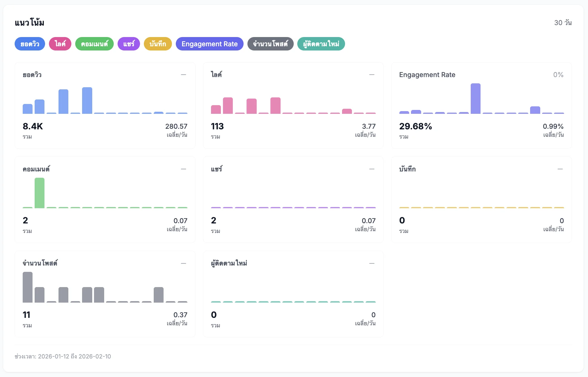Viewport: 588px width, 377px height.
Task: Toggle the แชร์ filter chip
Action: click(129, 44)
